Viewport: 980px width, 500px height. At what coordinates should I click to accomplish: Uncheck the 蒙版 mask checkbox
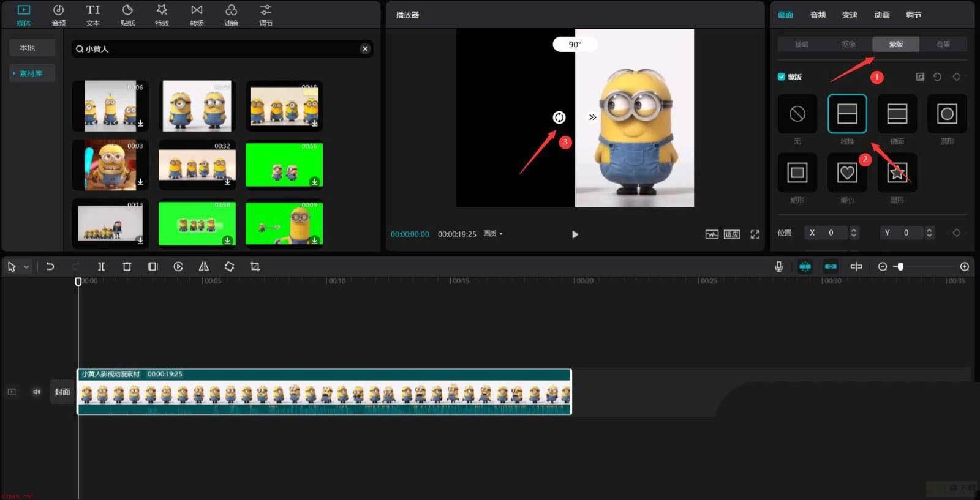tap(782, 76)
